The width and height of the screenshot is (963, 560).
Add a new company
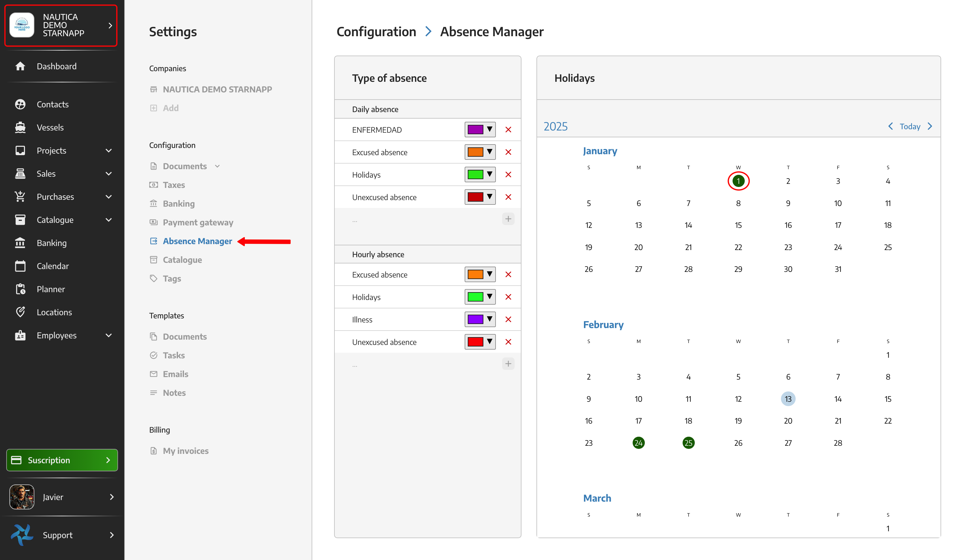pos(165,108)
